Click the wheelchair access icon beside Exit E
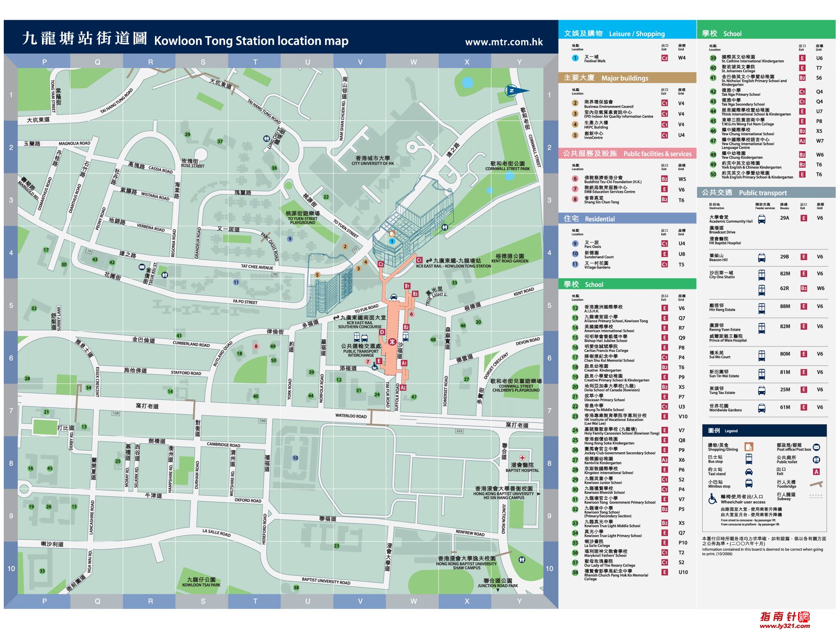This screenshot has height=630, width=840. tap(375, 367)
